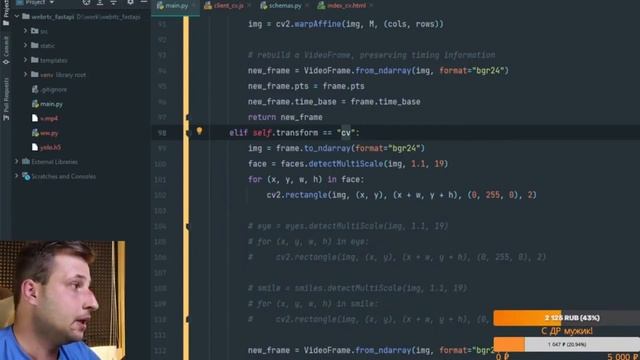Expand the venv library root folder
The width and height of the screenshot is (640, 360).
click(x=25, y=75)
